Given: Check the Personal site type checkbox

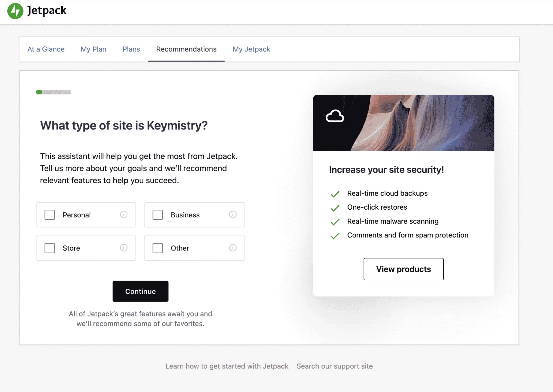Looking at the screenshot, I should click(x=50, y=215).
